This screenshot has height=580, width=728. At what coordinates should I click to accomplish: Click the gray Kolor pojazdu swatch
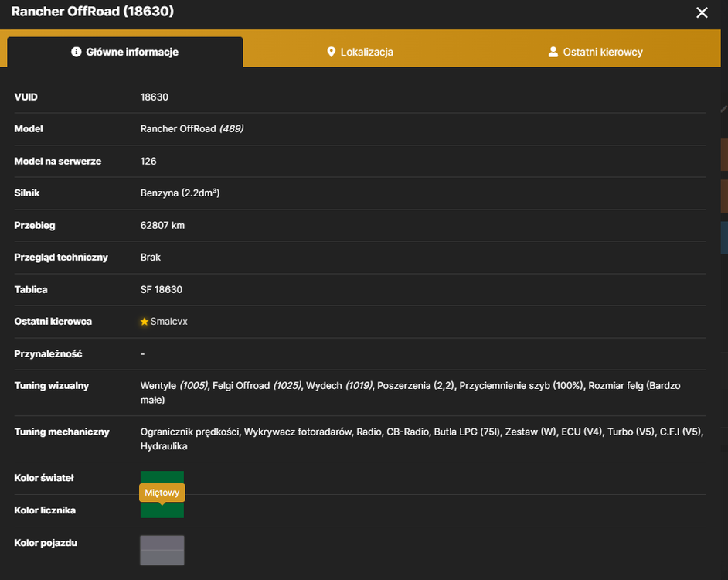(x=162, y=551)
